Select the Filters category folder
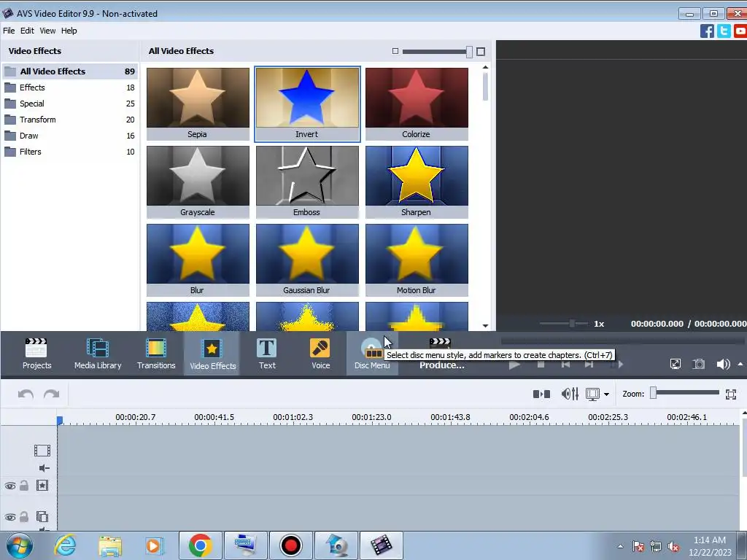Image resolution: width=747 pixels, height=560 pixels. pos(70,152)
